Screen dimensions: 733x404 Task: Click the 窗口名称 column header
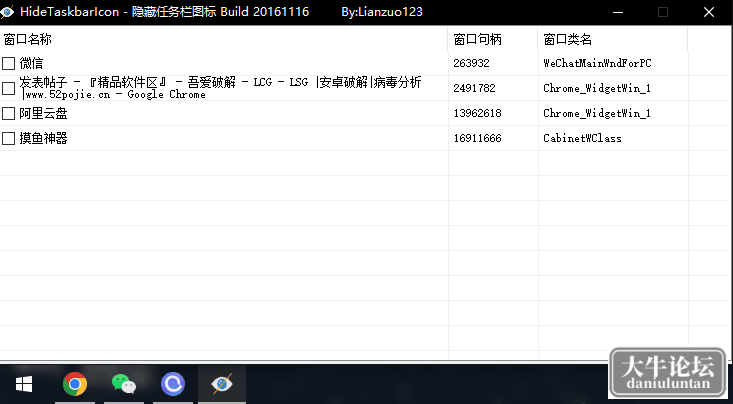point(224,39)
